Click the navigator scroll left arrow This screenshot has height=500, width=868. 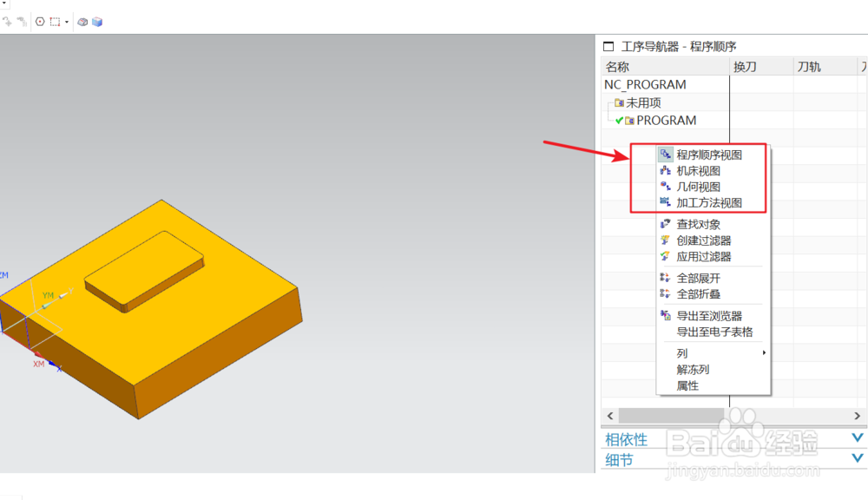(610, 416)
